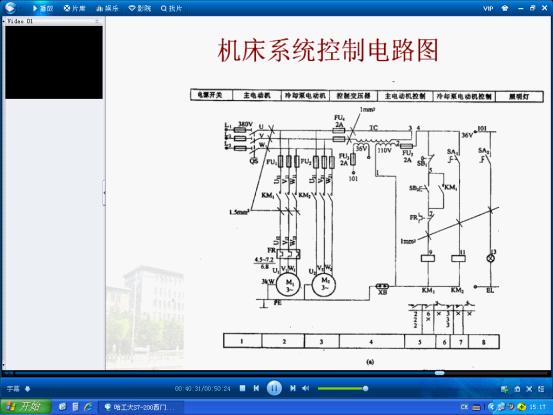
Task: Mute the audio via speaker icon
Action: pos(305,388)
